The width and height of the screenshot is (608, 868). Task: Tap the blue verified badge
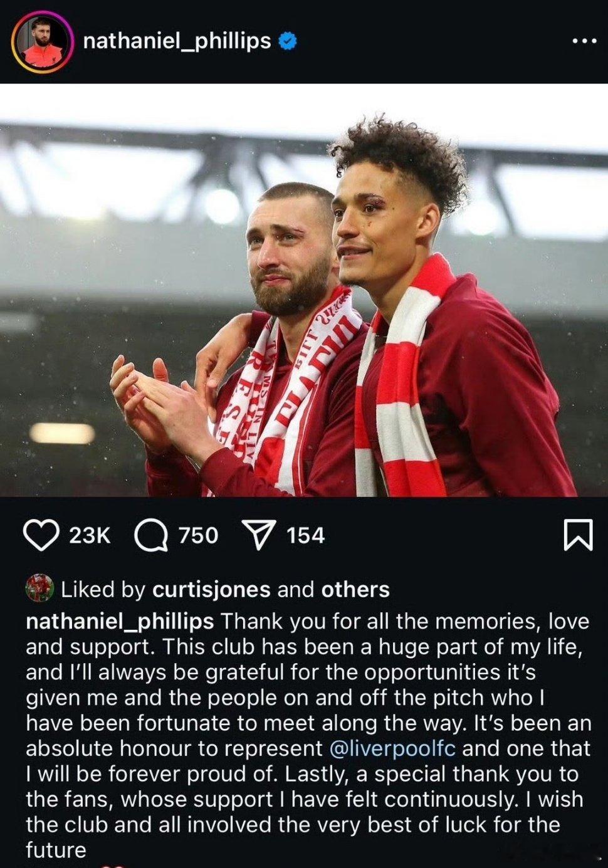tap(287, 41)
